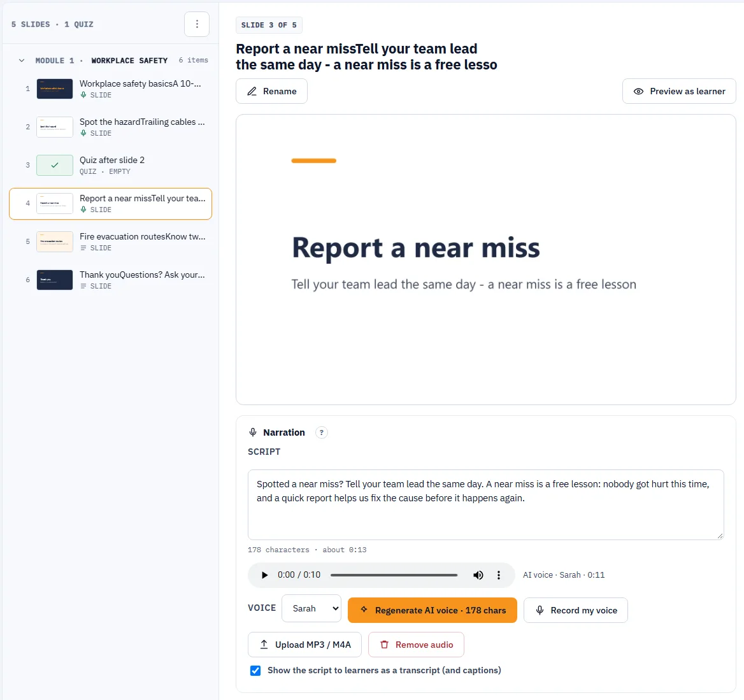Click inside the narration script text area

(485, 504)
